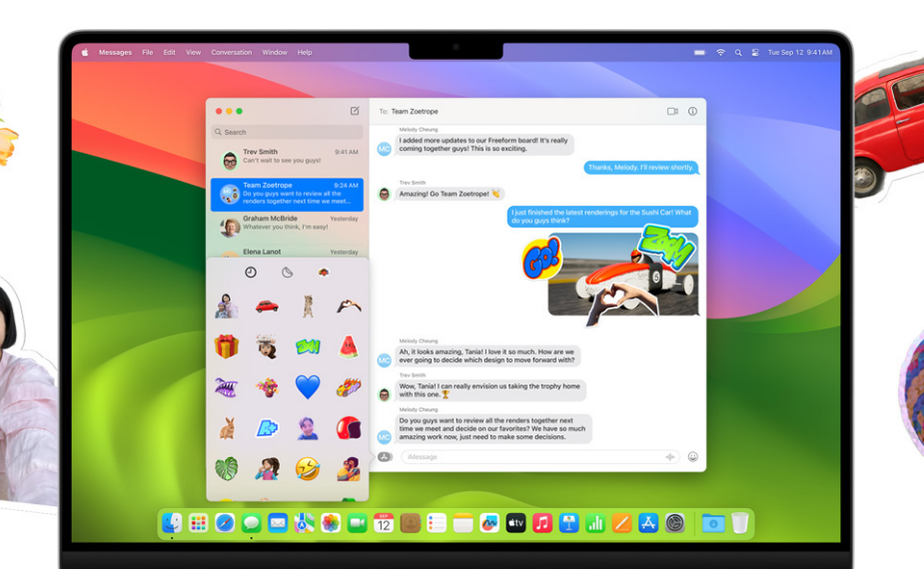924x569 pixels.
Task: Open Mail from the Dock
Action: [278, 522]
